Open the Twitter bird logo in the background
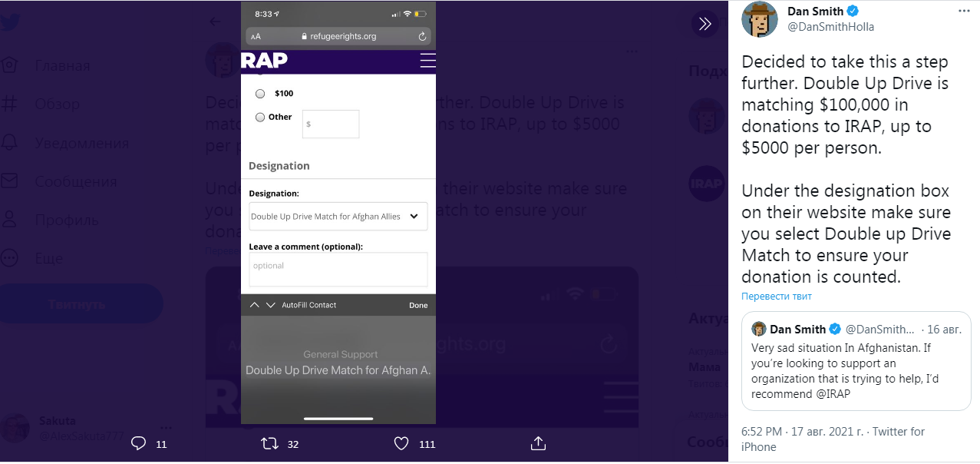 click(x=11, y=22)
